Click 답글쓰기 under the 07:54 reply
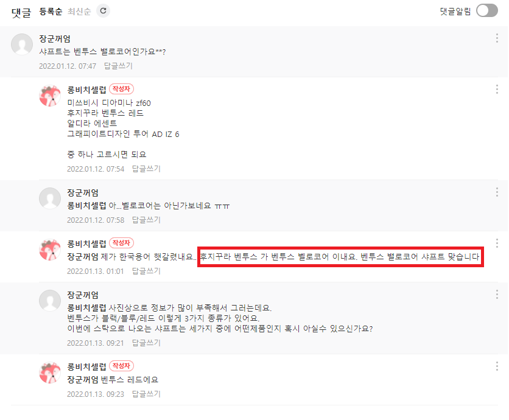 [146, 169]
